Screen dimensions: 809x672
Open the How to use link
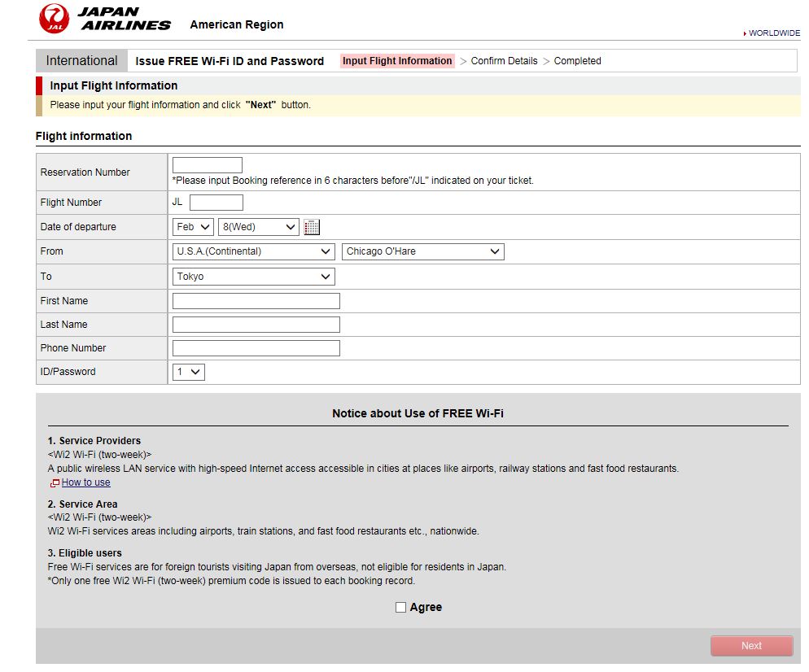[x=85, y=482]
